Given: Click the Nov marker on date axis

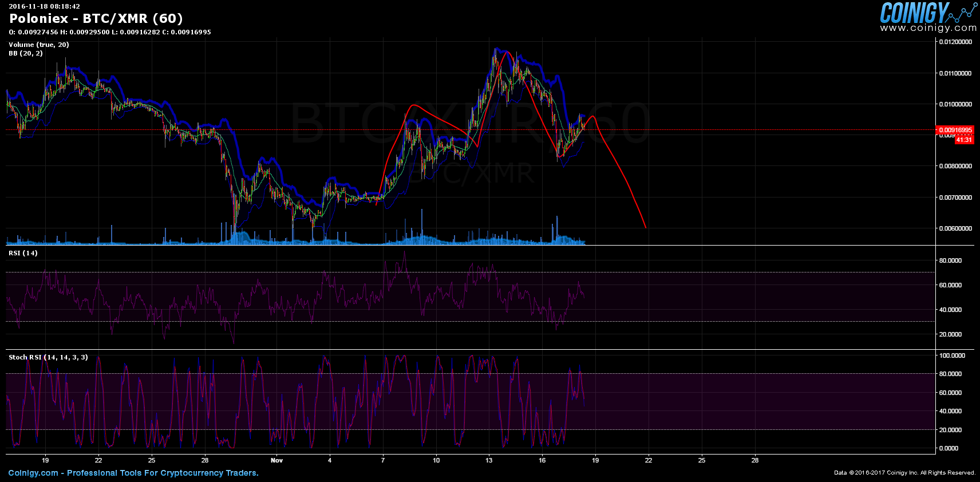Looking at the screenshot, I should point(276,460).
